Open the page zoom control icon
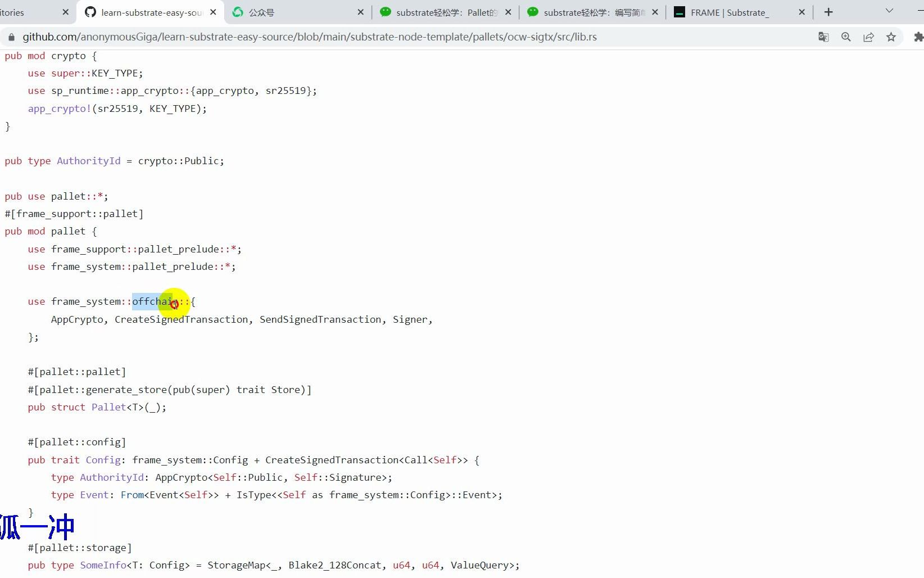The width and height of the screenshot is (924, 578). point(846,37)
